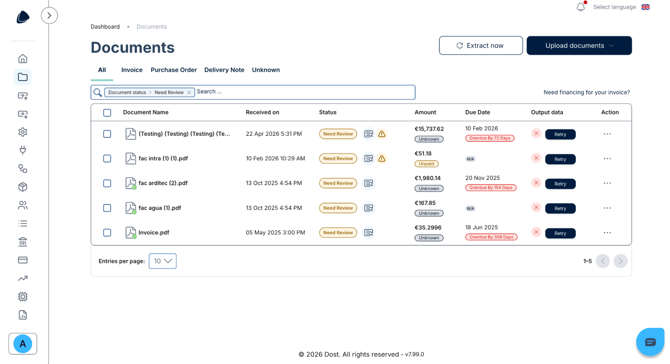
Task: Open the list icon in sidebar
Action: click(23, 223)
